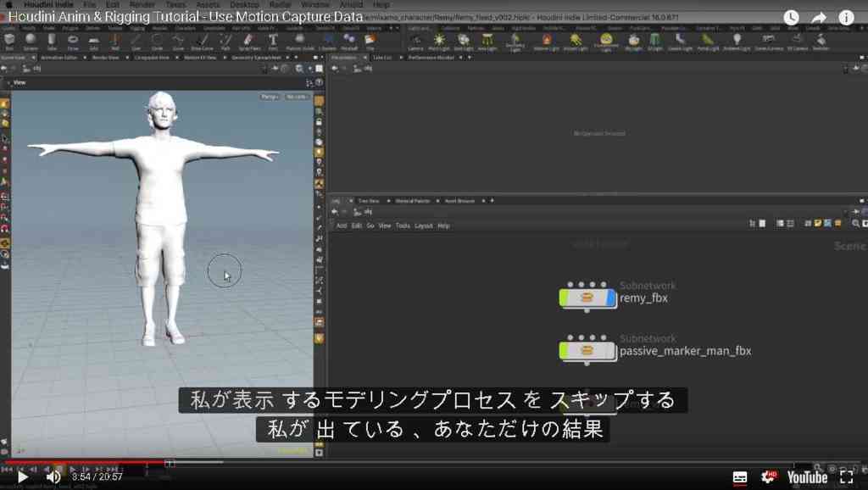Screen dimensions: 868x490
Task: Add a Point Light from the shelf
Action: (x=439, y=41)
